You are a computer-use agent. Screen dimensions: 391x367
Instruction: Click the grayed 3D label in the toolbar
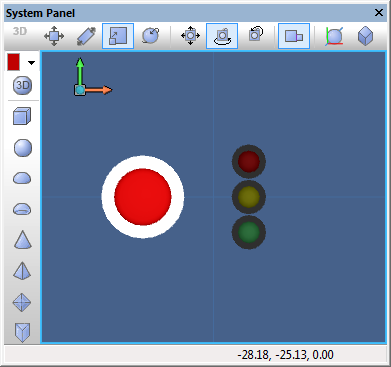20,31
